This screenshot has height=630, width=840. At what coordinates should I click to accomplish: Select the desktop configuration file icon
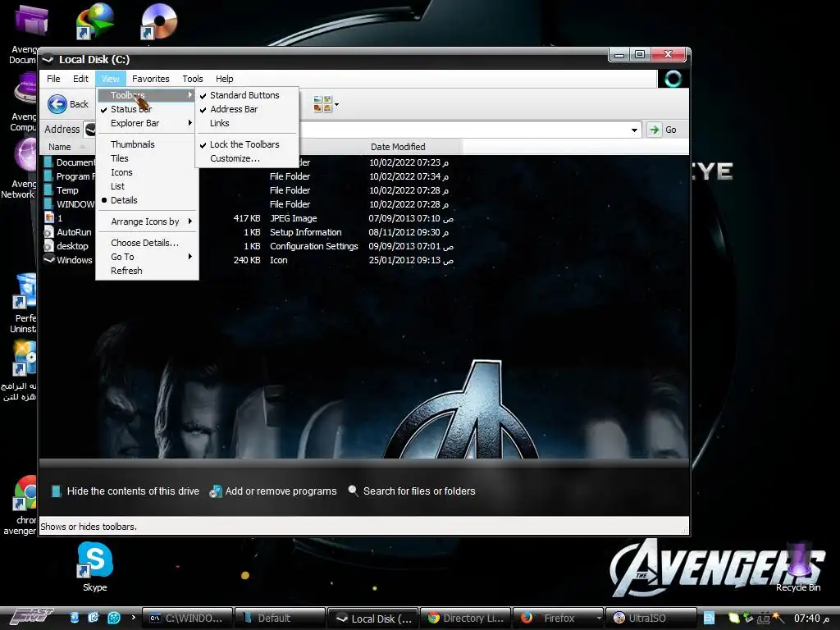pos(48,246)
